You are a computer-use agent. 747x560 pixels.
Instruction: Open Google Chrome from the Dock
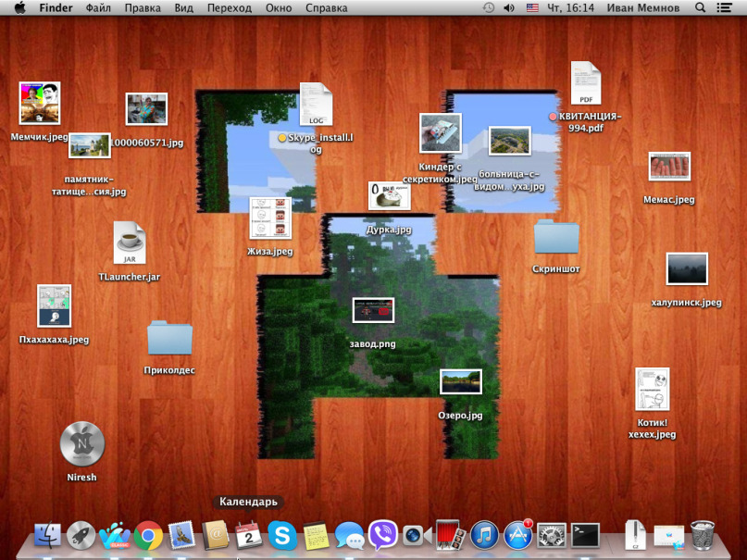148,535
